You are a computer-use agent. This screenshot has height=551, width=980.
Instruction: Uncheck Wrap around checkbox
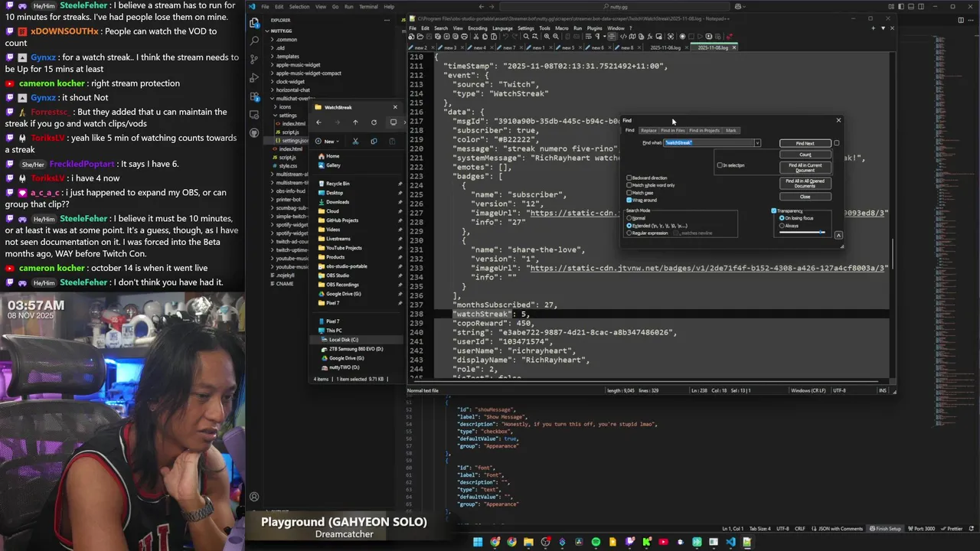coord(629,200)
